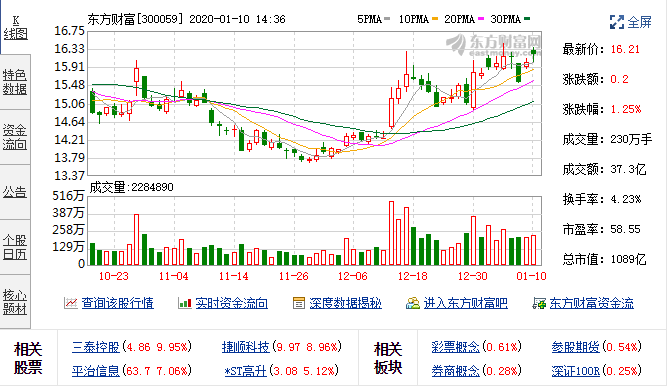Click the 516万 volume axis label

68,196
